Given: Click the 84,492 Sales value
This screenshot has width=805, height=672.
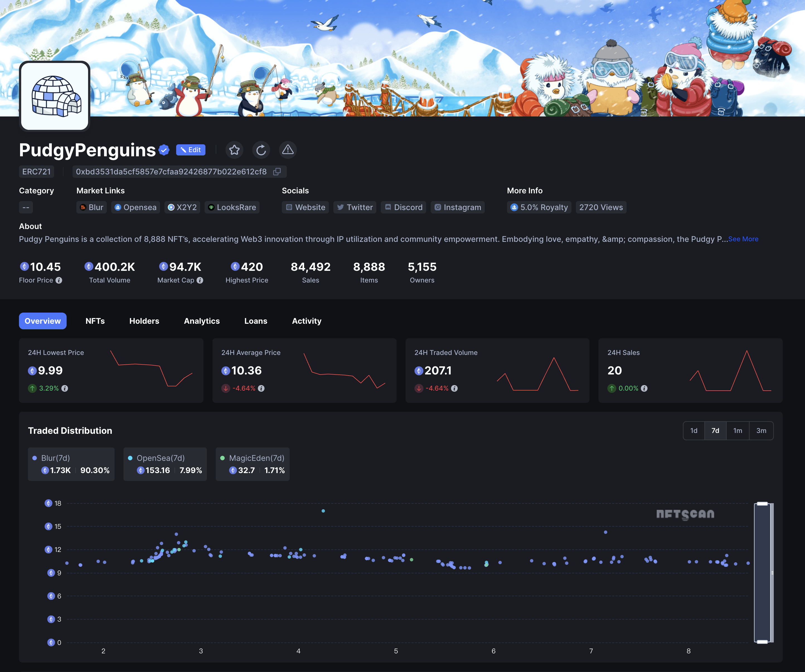Looking at the screenshot, I should [311, 267].
